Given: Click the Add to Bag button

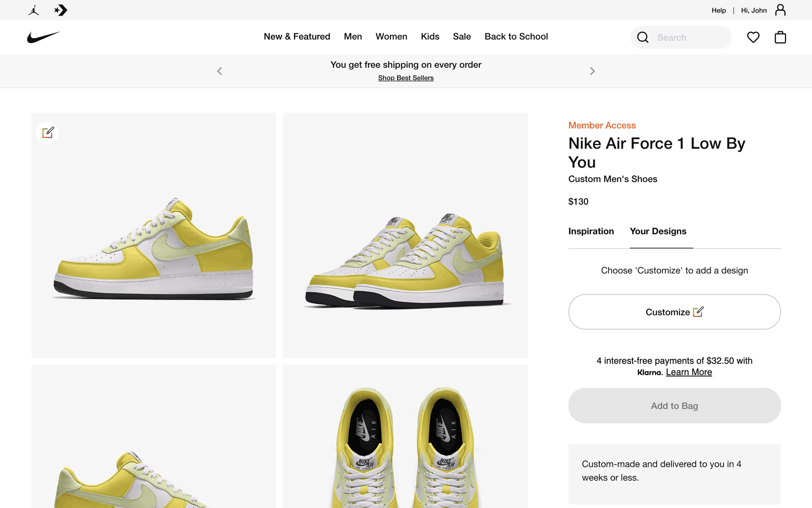Looking at the screenshot, I should tap(675, 406).
